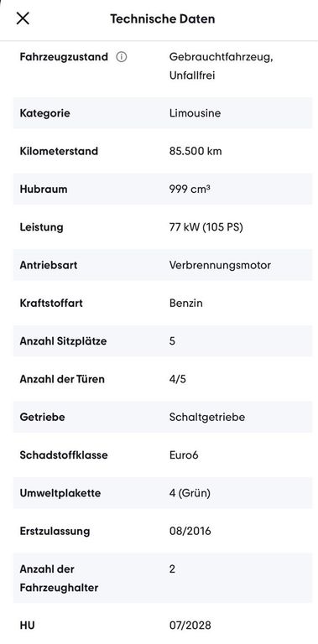The height and width of the screenshot is (644, 318).
Task: Select the Kraftstoffart Benzin value
Action: (185, 303)
